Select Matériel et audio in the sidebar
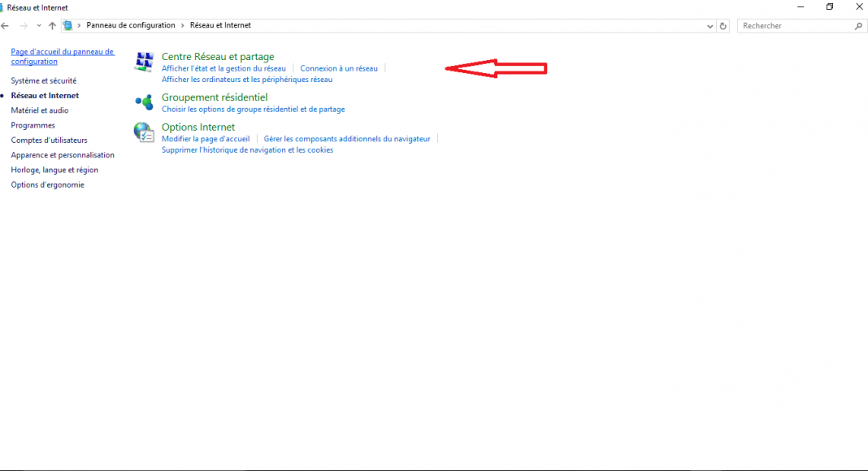 point(40,110)
